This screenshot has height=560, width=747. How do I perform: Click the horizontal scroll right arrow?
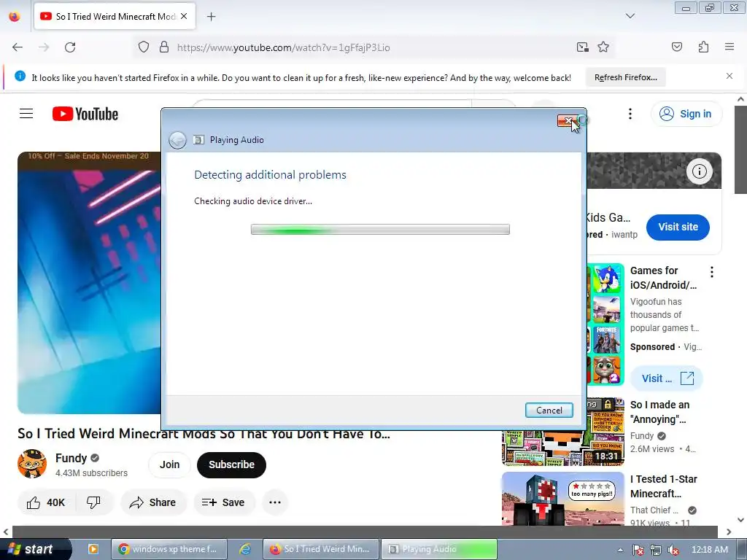point(729,532)
